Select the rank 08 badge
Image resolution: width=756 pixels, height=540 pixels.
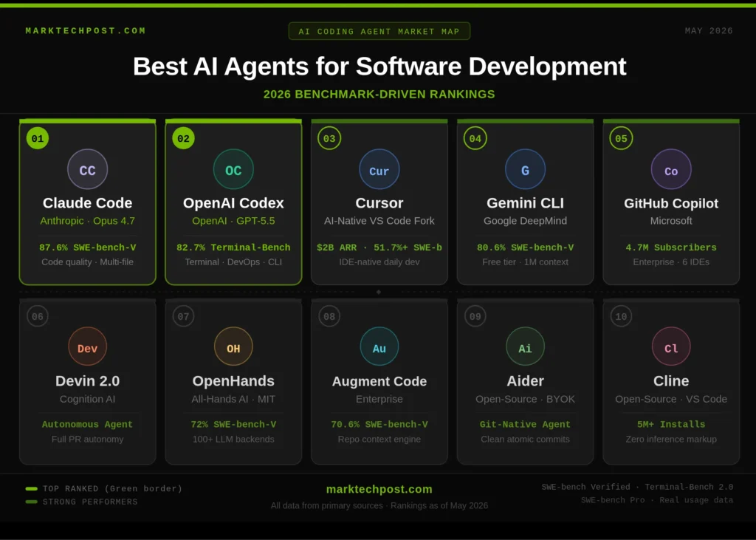click(329, 317)
